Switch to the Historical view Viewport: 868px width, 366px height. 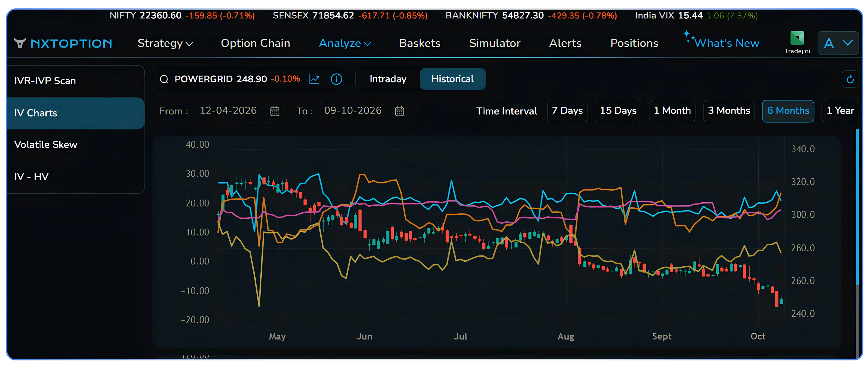coord(452,79)
